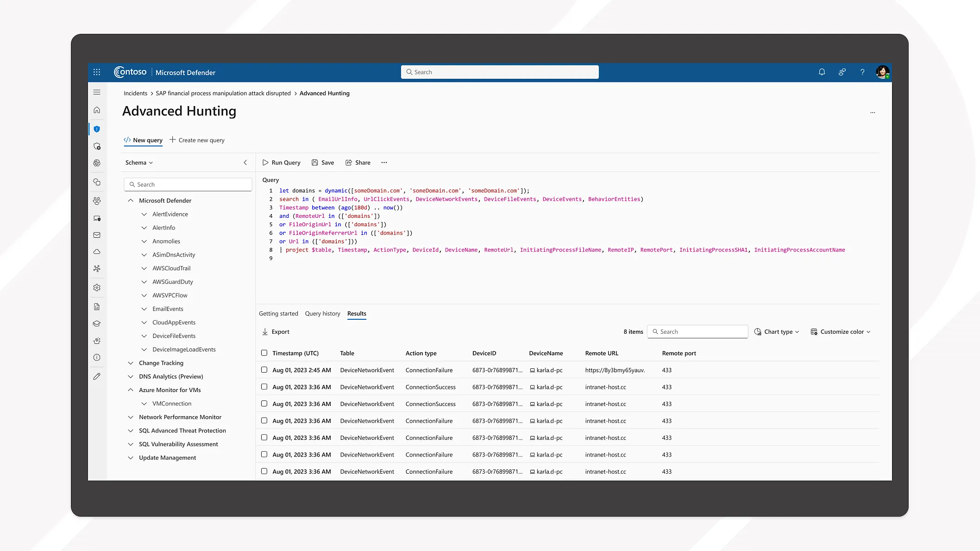Open the Chart type dropdown

click(777, 332)
